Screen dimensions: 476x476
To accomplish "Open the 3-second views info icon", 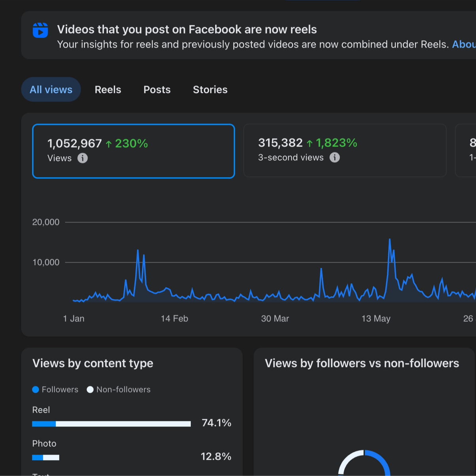I will tap(335, 157).
